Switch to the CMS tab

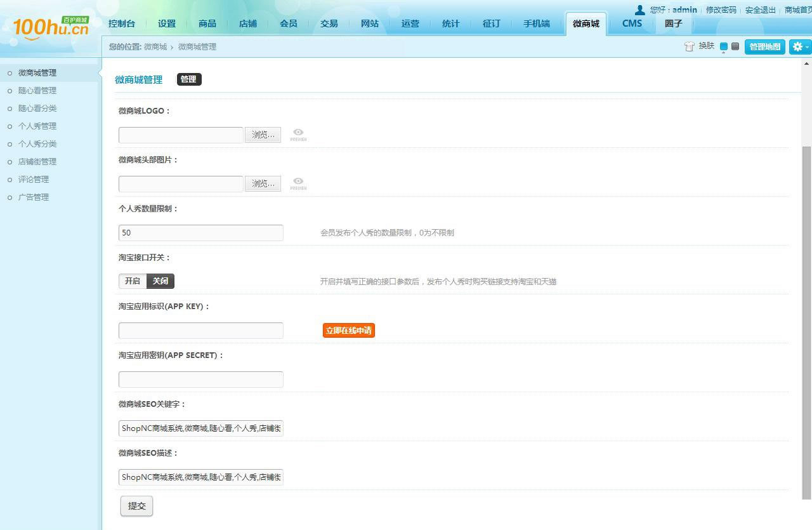coord(631,23)
